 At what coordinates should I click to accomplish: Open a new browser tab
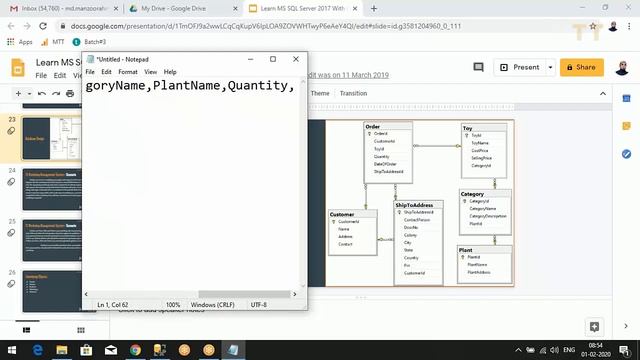pos(374,9)
